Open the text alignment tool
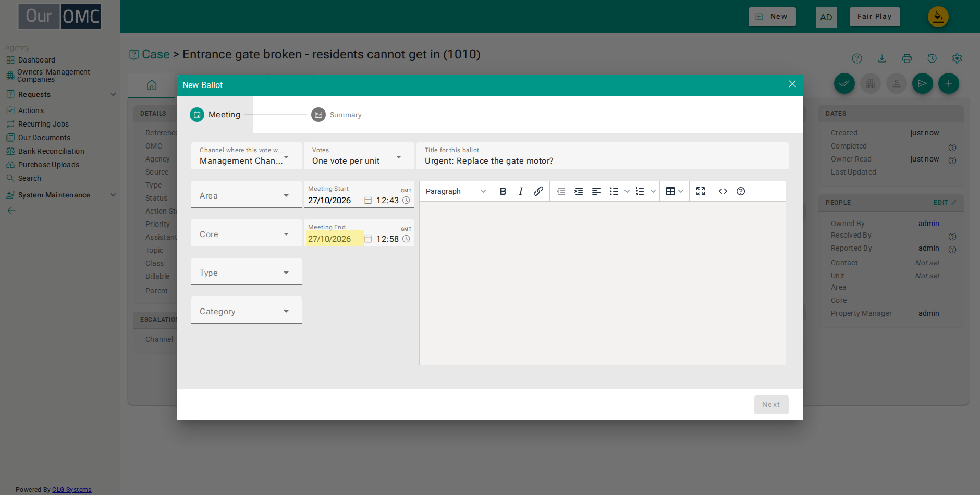 pyautogui.click(x=596, y=191)
